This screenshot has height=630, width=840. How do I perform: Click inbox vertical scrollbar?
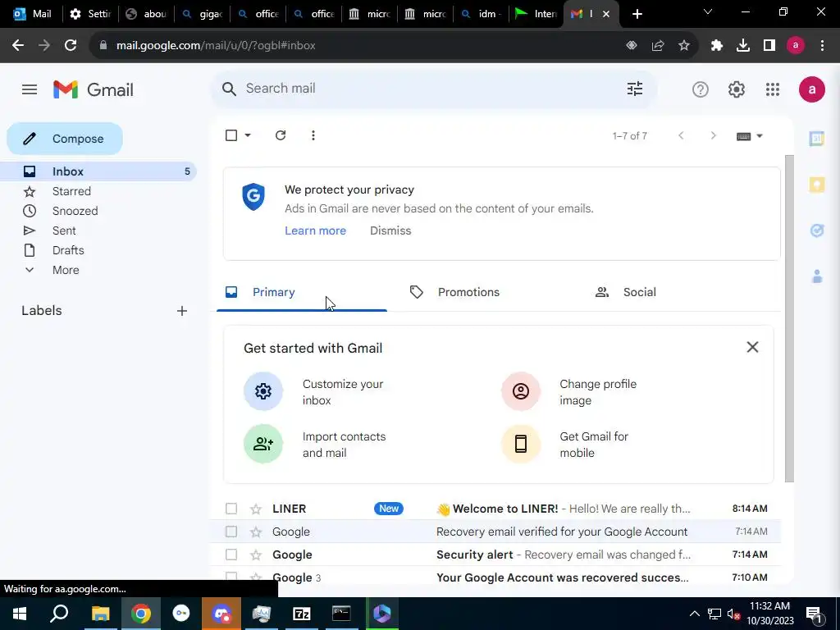point(789,318)
